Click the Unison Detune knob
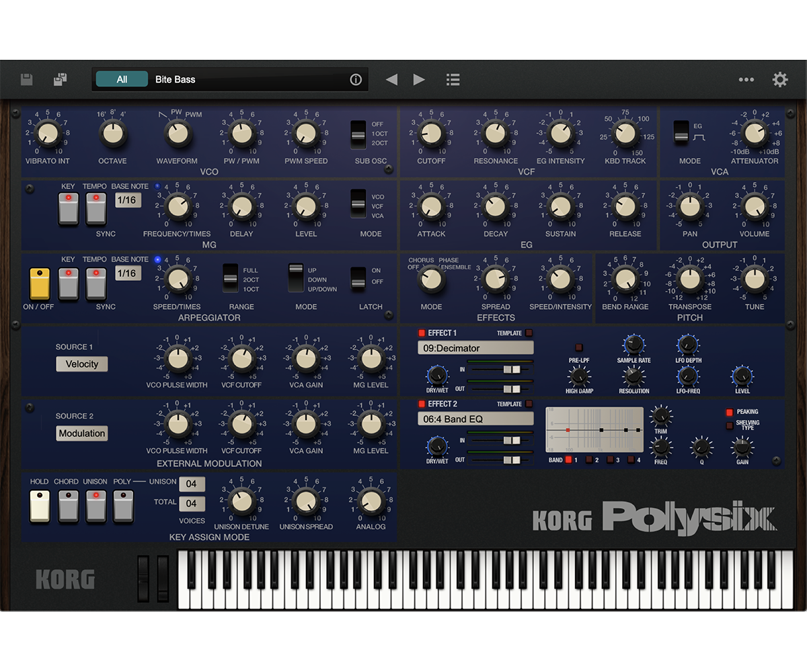Screen dimensions: 807x672 [241, 501]
